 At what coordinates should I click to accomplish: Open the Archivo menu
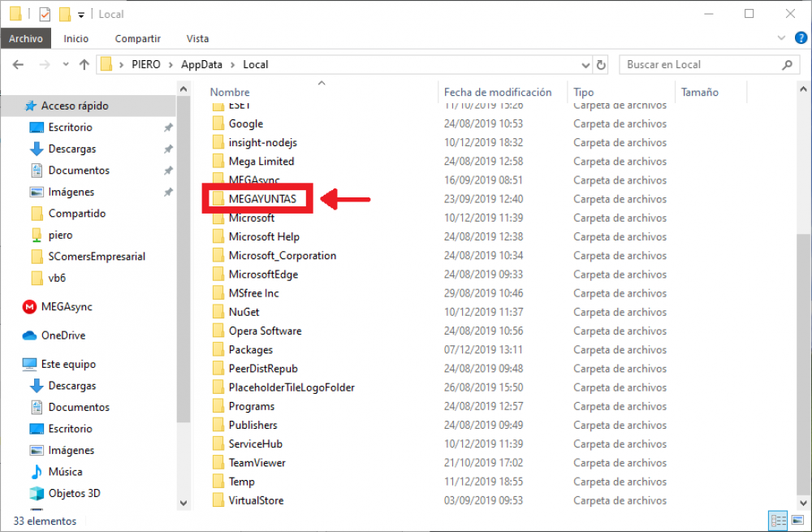25,38
